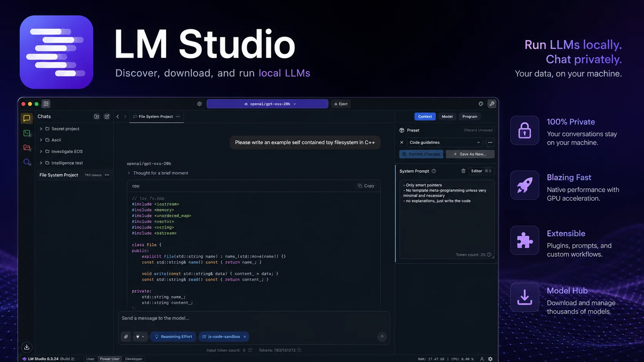Open the Discover magnifier icon in sidebar

(27, 162)
